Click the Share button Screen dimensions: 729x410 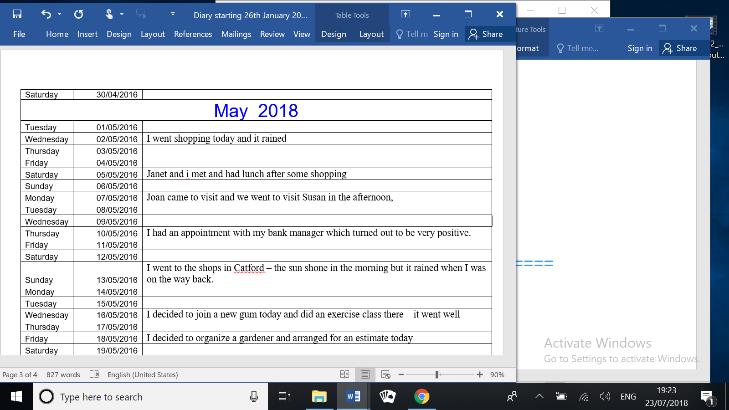coord(486,34)
